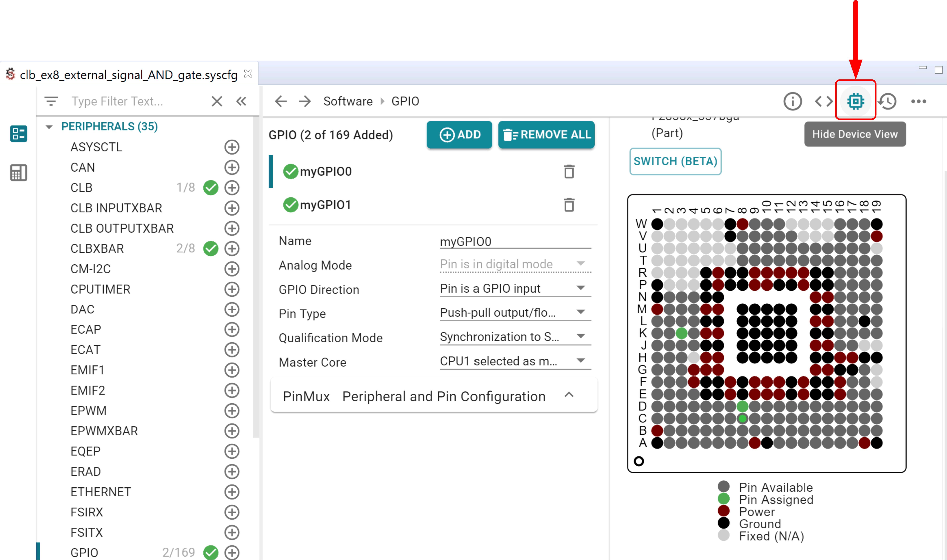Collapse the PERIPHERALS tree group
This screenshot has height=560, width=947.
tap(49, 127)
